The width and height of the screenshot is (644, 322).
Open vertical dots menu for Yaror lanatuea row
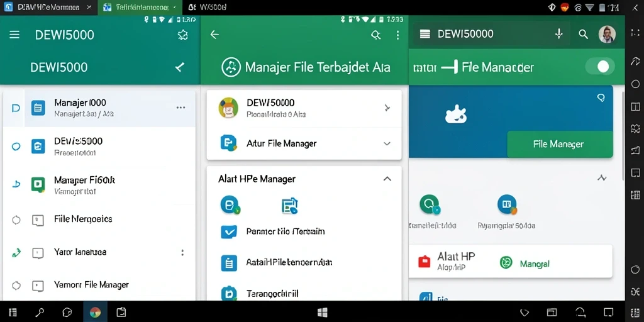[x=182, y=253]
